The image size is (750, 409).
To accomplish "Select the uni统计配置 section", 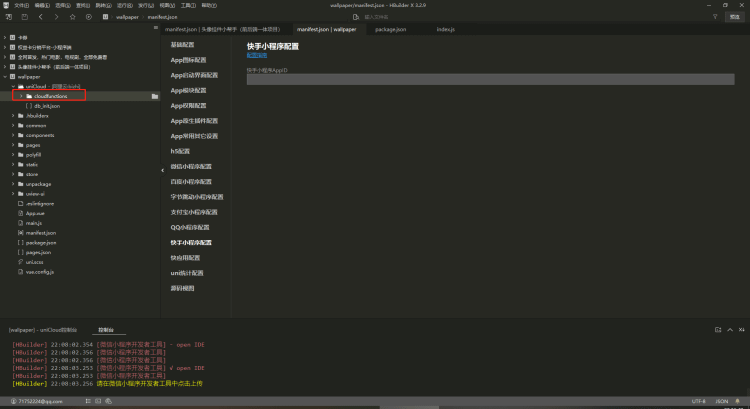I will click(x=187, y=273).
